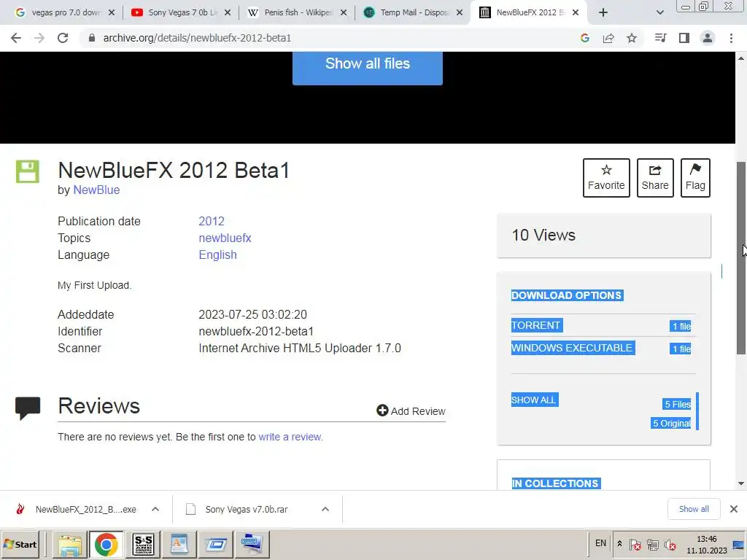Open the 5 Files link

(676, 404)
